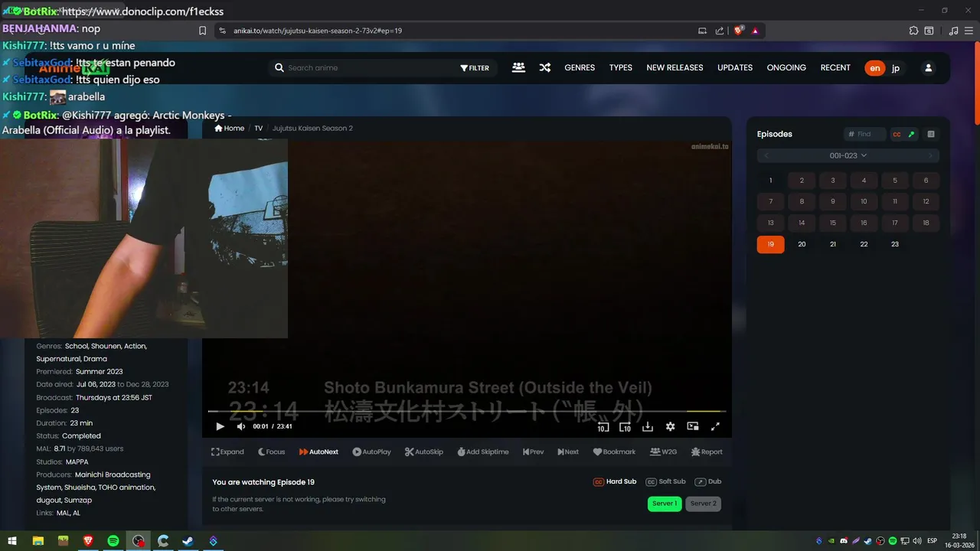Rewind 10 seconds in the player
The width and height of the screenshot is (980, 551).
[603, 426]
